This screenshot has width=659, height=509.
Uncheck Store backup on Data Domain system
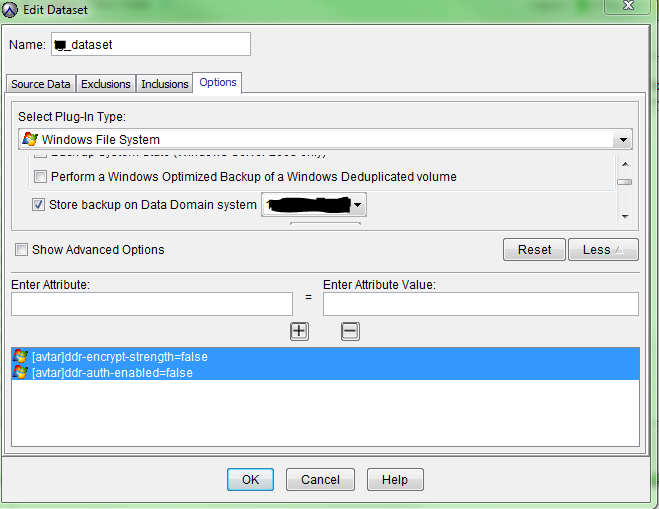pos(38,205)
